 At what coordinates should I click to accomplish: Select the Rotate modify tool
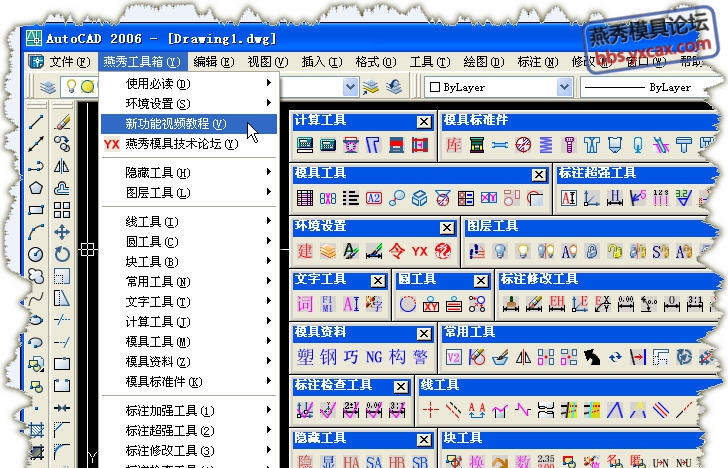click(62, 254)
